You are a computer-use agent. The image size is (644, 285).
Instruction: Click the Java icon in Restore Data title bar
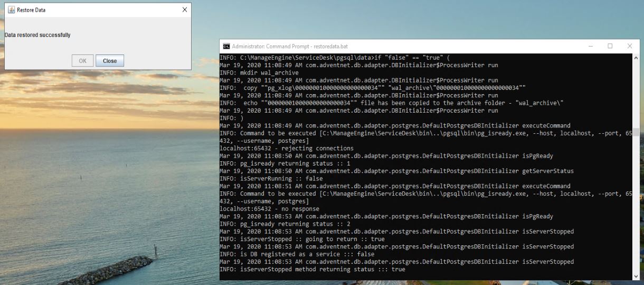(x=11, y=10)
